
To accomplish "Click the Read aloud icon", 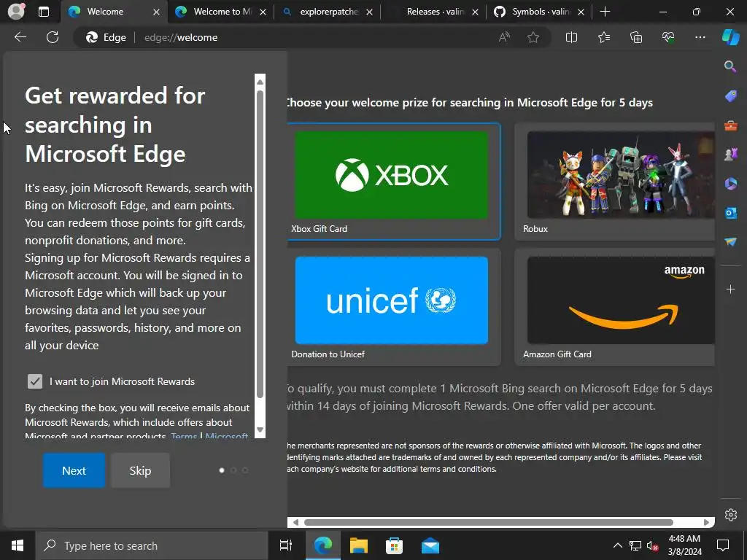I will [x=504, y=37].
